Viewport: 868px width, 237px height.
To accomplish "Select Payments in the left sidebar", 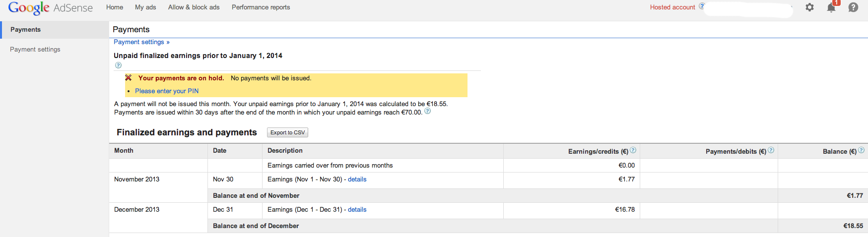I will pos(55,30).
